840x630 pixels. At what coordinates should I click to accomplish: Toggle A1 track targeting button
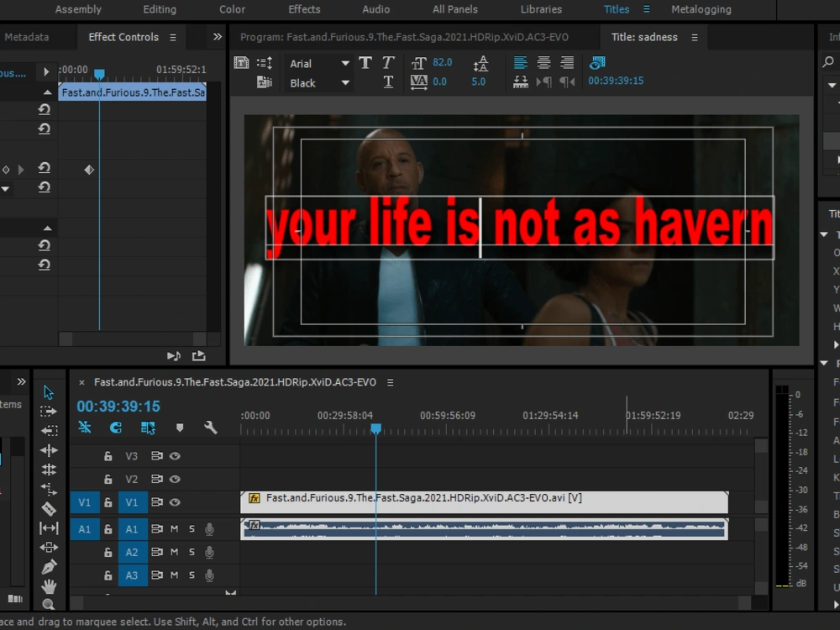[132, 529]
